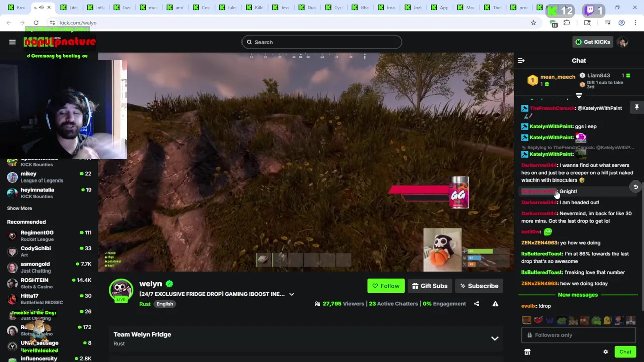Bookmark this page star icon

click(533, 23)
